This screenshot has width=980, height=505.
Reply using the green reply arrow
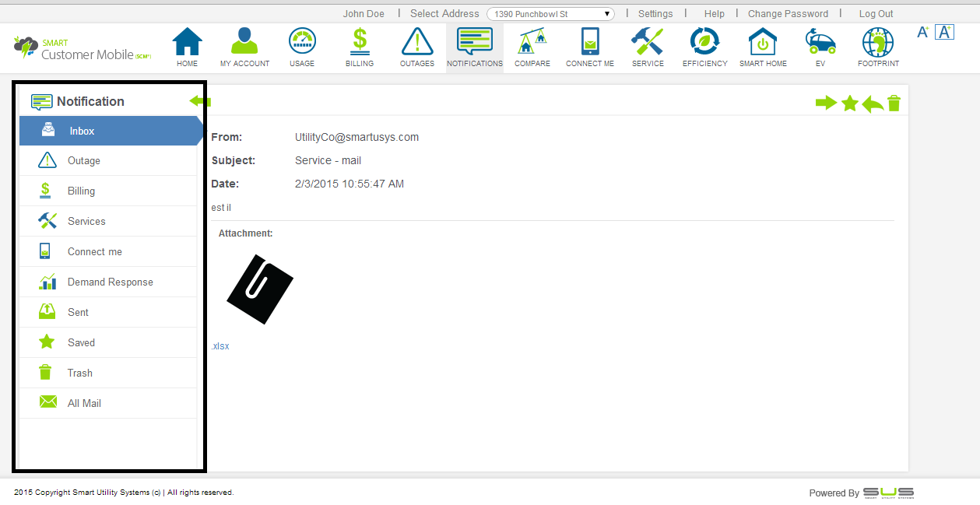pos(873,103)
